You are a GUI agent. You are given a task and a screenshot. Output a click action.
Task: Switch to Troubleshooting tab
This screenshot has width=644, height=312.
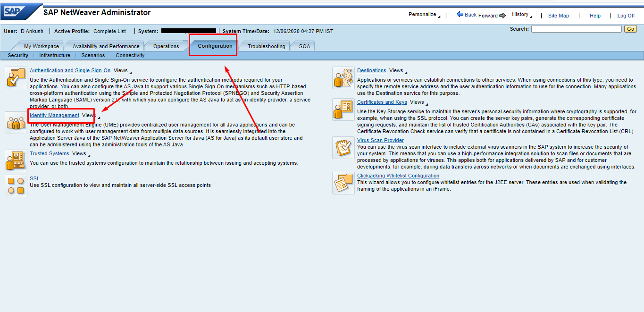point(266,46)
